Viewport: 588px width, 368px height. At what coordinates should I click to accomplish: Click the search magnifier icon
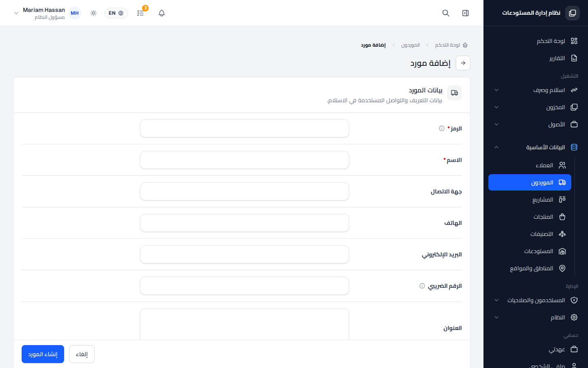click(x=446, y=13)
